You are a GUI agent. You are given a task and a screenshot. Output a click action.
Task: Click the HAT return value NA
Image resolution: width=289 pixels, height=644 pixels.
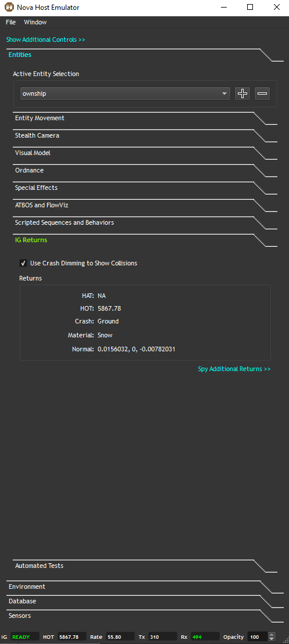[102, 296]
